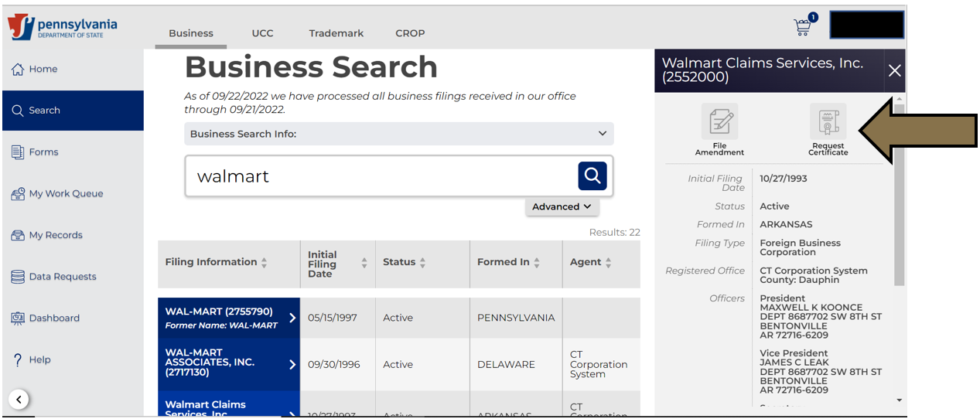Click the Vice President JAMES C LEAK entry
This screenshot has width=980, height=419.
click(x=821, y=372)
